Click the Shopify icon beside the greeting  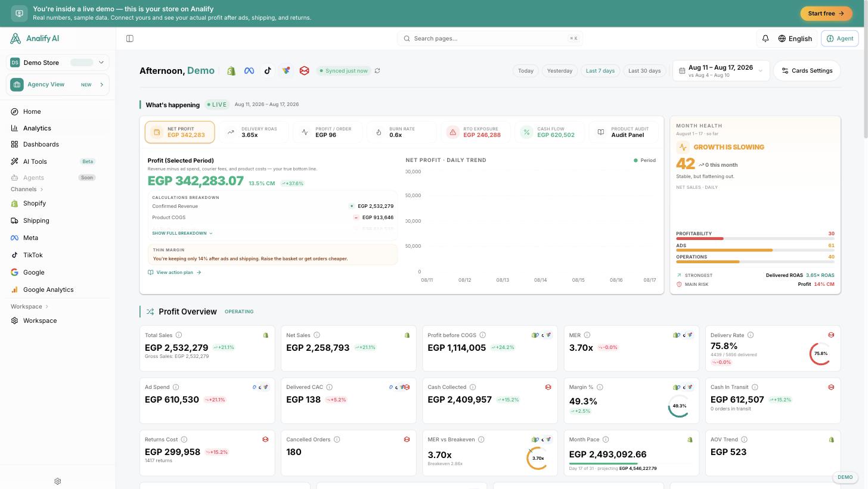(231, 71)
